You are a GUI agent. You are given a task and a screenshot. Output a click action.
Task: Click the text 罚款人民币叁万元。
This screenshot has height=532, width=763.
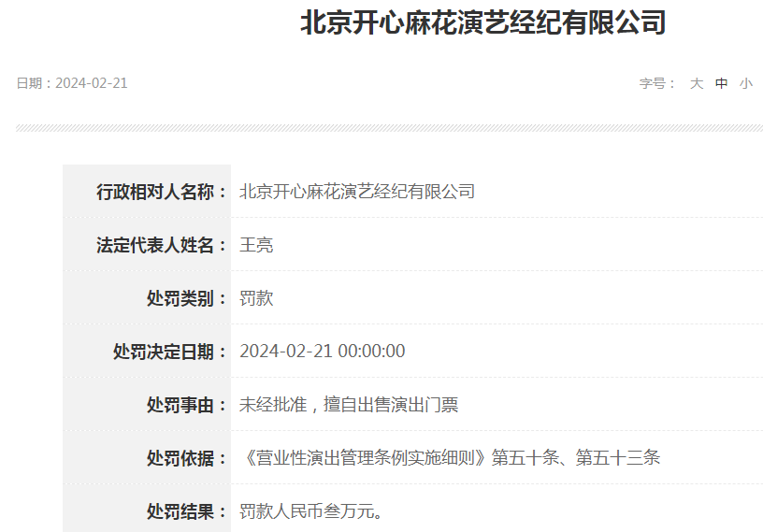point(311,511)
